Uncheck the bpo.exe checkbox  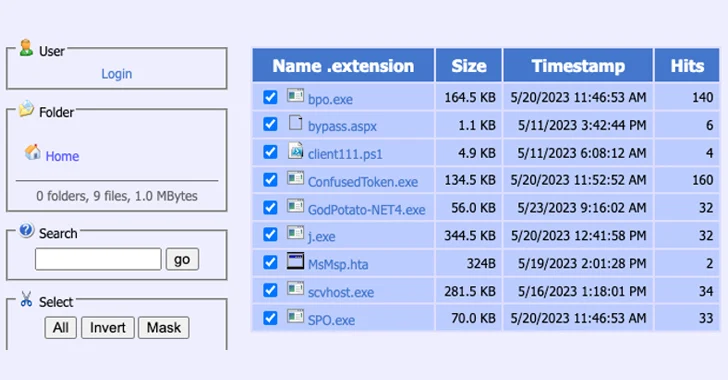270,97
